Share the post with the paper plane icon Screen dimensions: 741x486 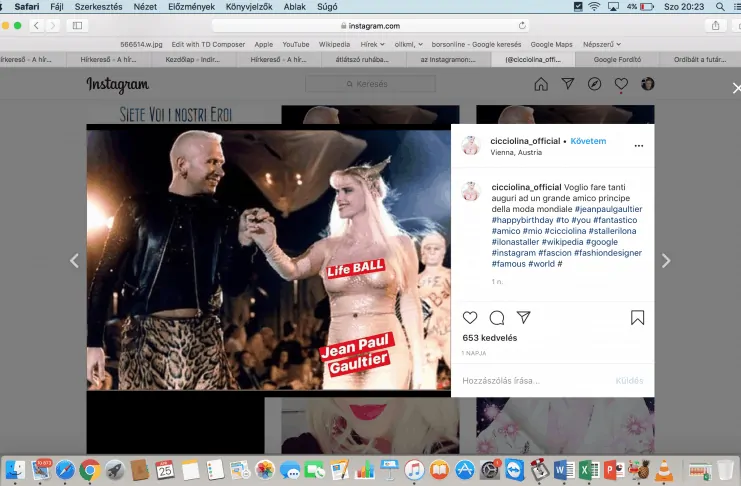[x=523, y=317]
